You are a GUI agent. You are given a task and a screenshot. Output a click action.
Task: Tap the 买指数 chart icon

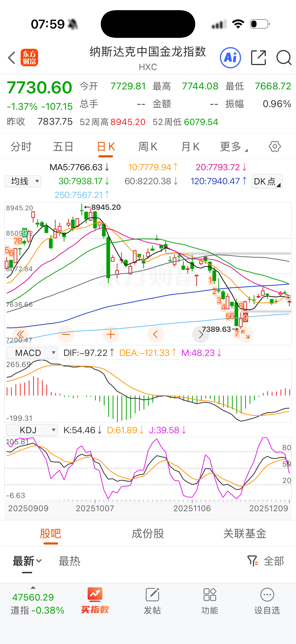[95, 594]
